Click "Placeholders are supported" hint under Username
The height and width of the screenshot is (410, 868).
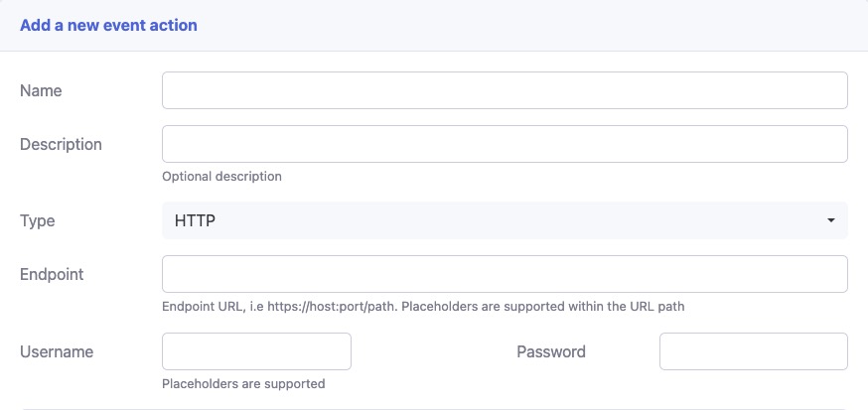tap(243, 383)
